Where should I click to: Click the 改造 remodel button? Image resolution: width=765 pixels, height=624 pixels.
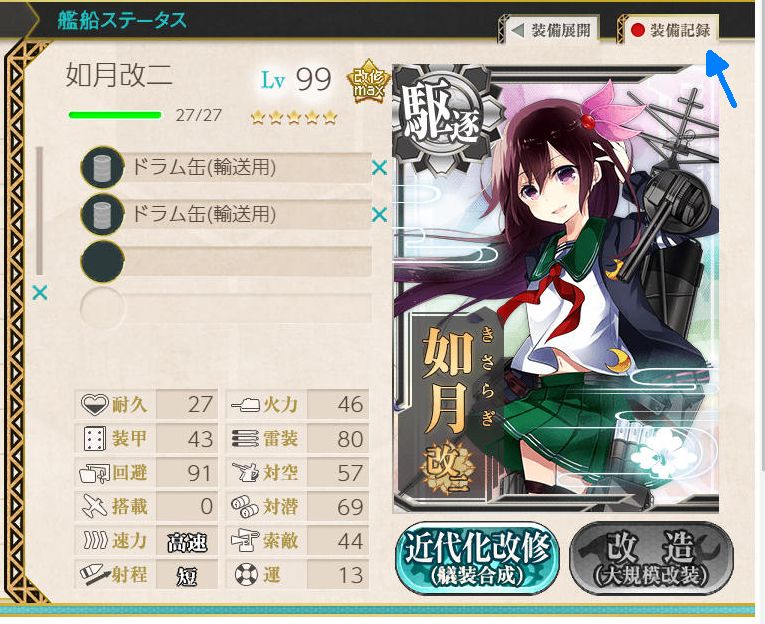click(x=652, y=559)
